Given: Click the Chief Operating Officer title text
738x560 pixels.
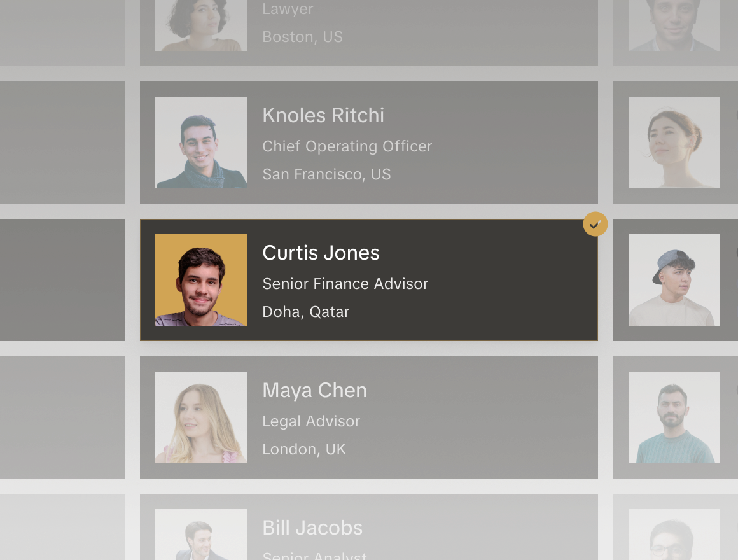Looking at the screenshot, I should tap(347, 146).
